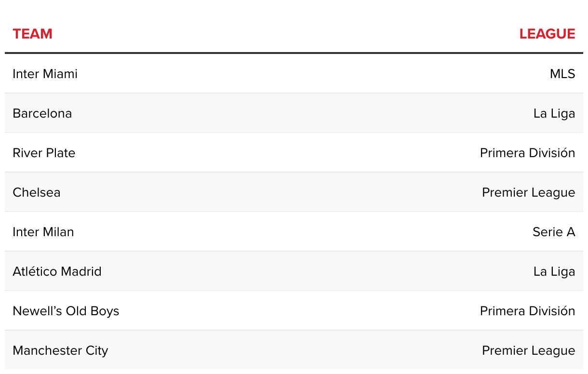
Task: Click Primera División in Newell's Old Boys row
Action: point(527,311)
